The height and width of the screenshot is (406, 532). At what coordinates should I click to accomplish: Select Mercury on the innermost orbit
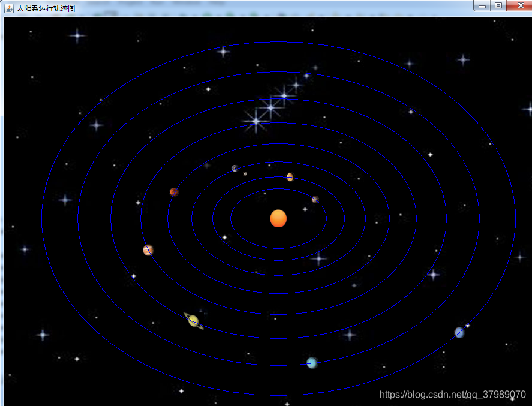[x=315, y=199]
